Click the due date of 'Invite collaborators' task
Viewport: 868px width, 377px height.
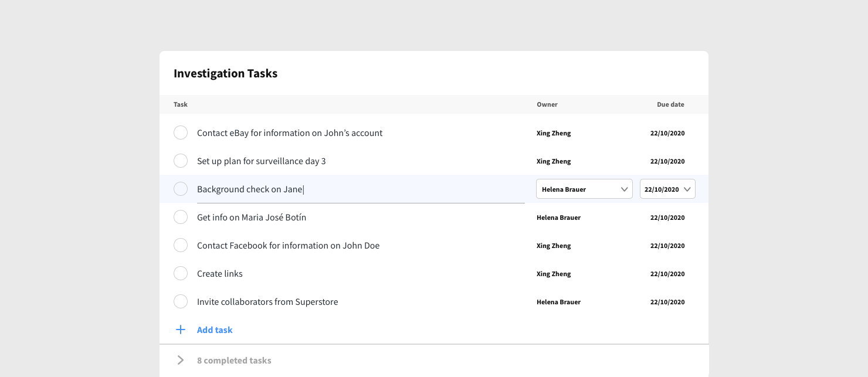(667, 302)
